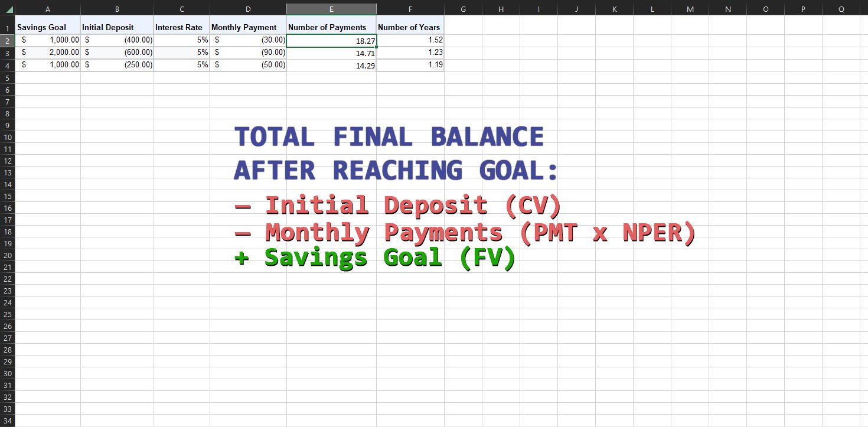The width and height of the screenshot is (868, 427).
Task: Select column header E
Action: click(x=331, y=9)
